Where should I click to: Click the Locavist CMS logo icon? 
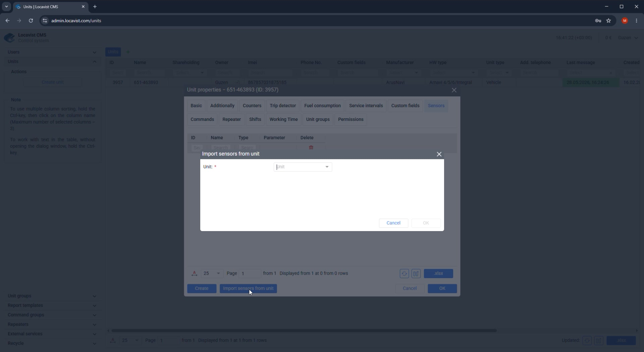[9, 38]
